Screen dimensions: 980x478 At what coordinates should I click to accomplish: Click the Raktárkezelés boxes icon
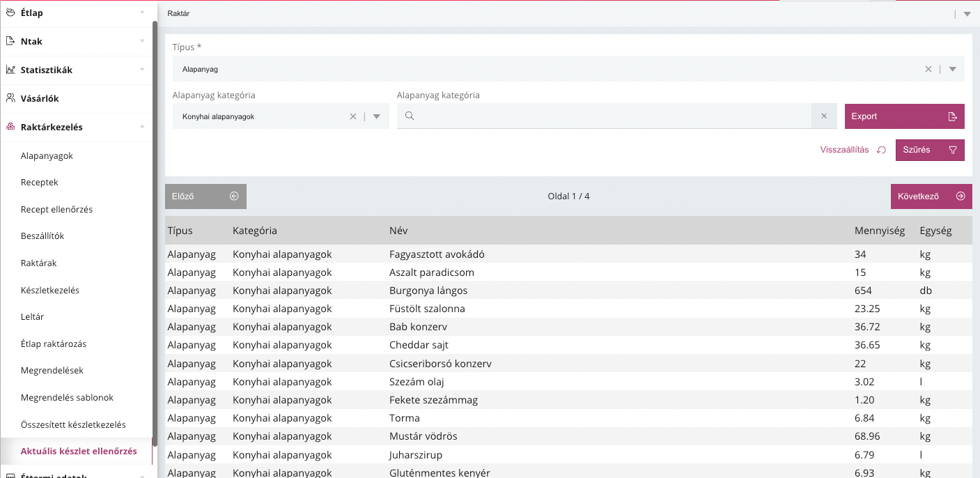[x=10, y=128]
